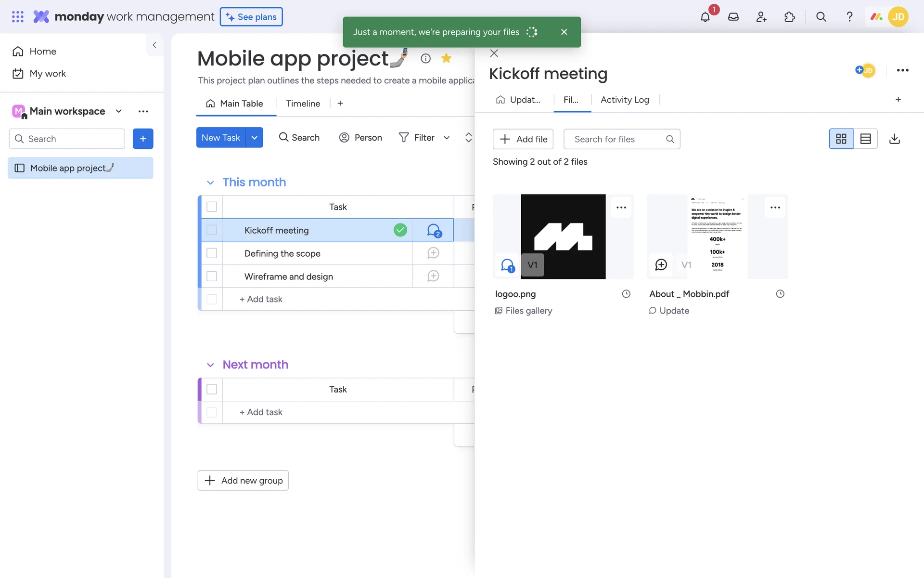Click Add new group button
Screen dimensions: 924x578
pyautogui.click(x=243, y=480)
